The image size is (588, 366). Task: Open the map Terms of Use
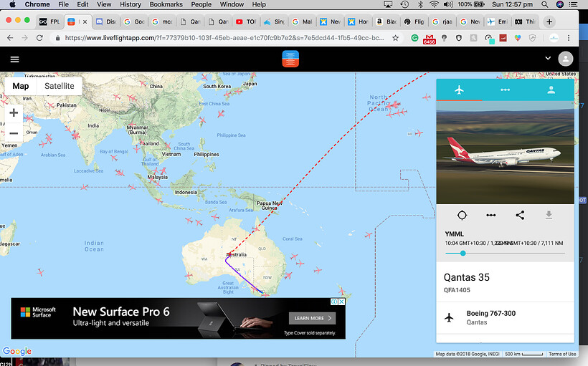pyautogui.click(x=562, y=354)
